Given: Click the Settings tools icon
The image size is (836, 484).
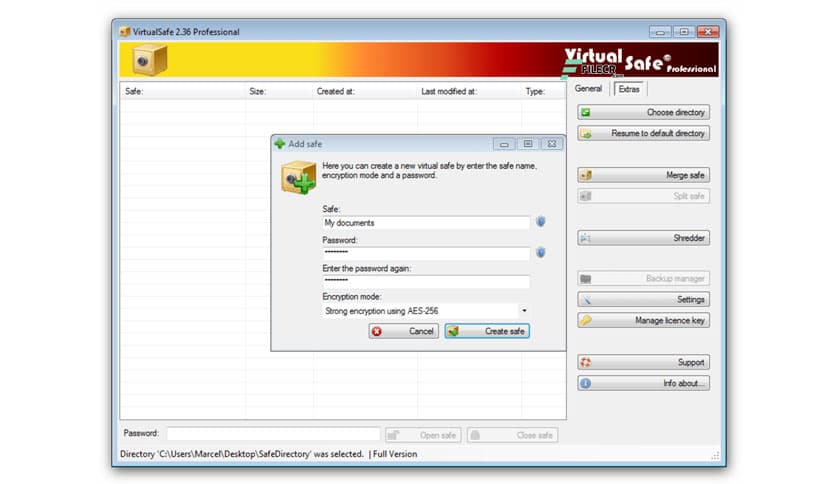Looking at the screenshot, I should 586,300.
